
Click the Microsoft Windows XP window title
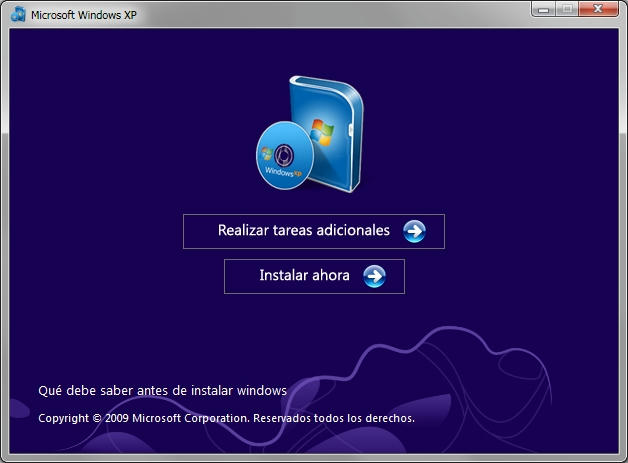84,15
